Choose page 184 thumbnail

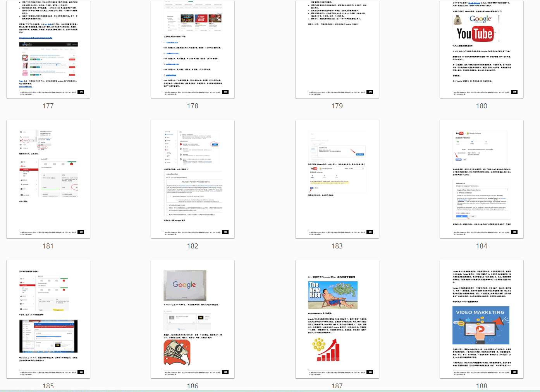click(482, 179)
